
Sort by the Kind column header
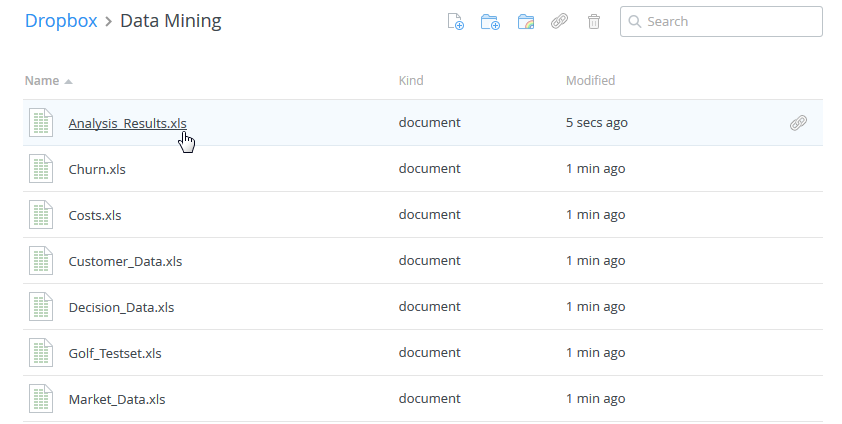point(411,80)
